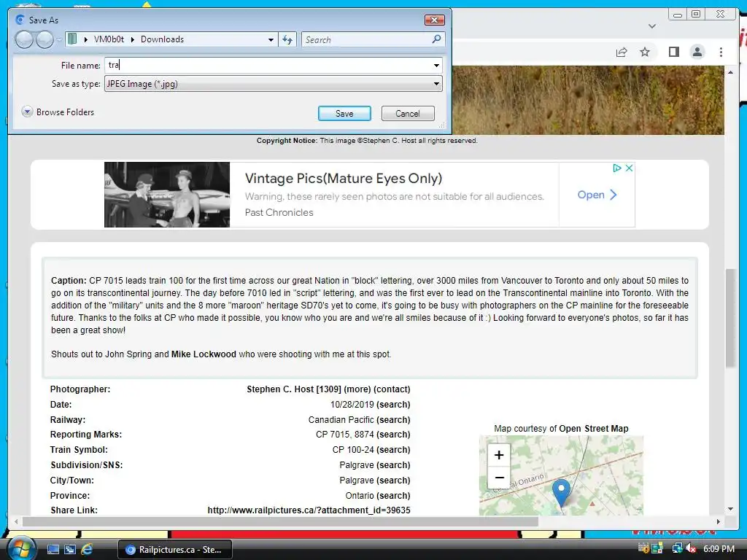747x560 pixels.
Task: Click Show Desktop icon in quick launch
Action: [53, 550]
